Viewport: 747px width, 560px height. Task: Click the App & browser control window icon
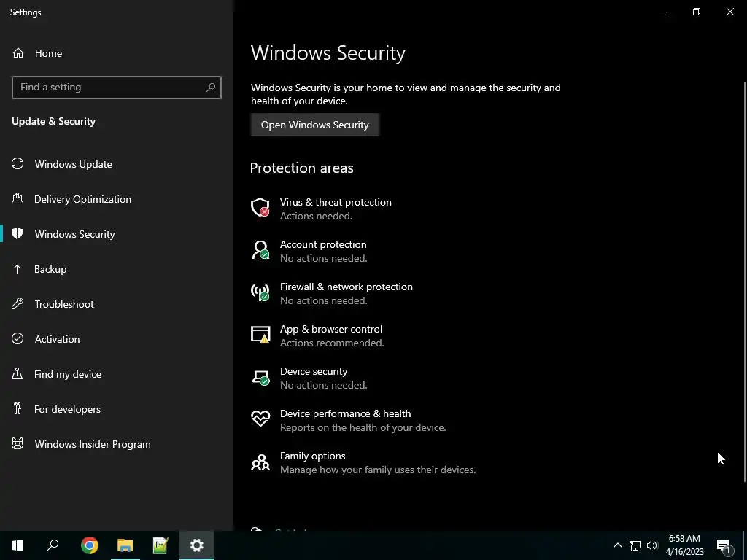tap(260, 335)
